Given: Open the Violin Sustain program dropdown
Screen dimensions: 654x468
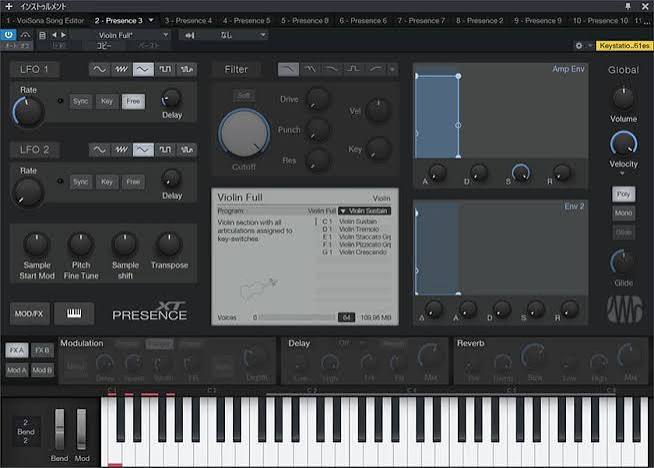Looking at the screenshot, I should pos(365,211).
